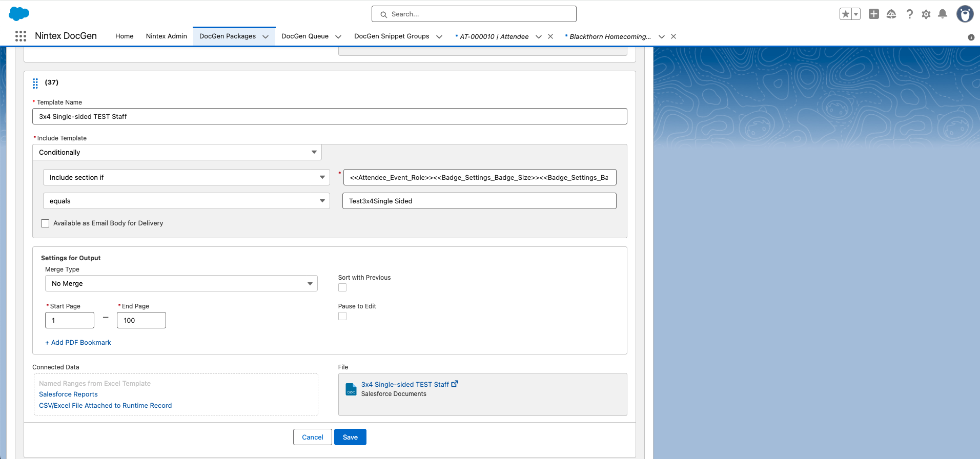Open the Help question mark icon
Image resolution: width=980 pixels, height=459 pixels.
(x=909, y=14)
